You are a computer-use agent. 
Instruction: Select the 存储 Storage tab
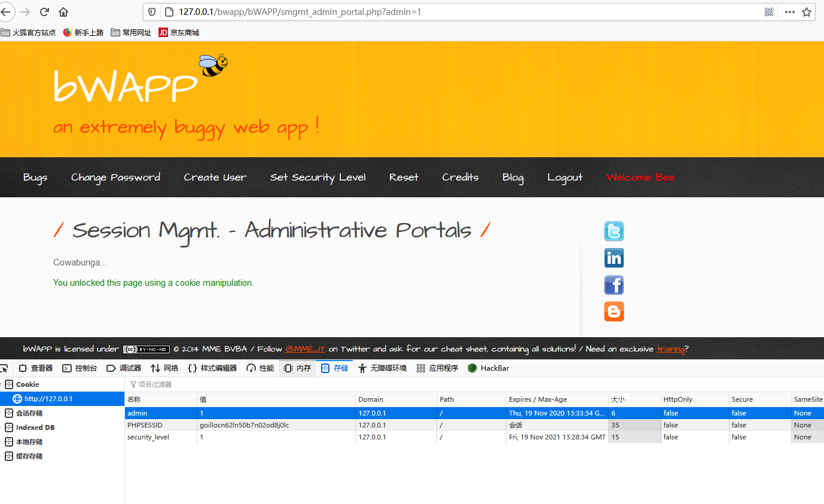coord(334,368)
